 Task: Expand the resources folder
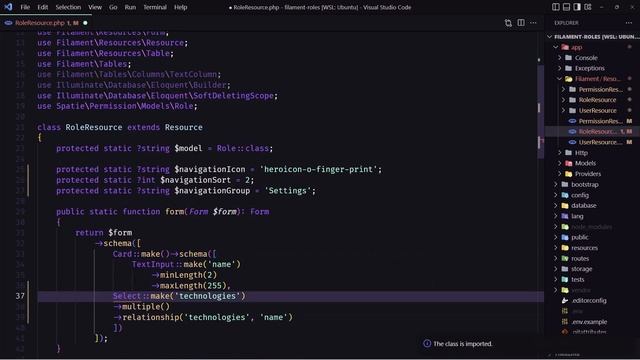click(556, 248)
